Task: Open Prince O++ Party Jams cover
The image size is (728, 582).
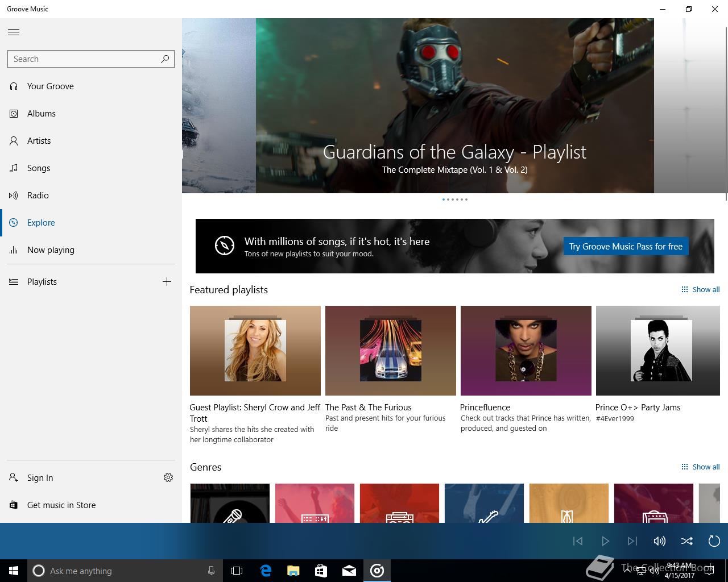Action: (658, 351)
